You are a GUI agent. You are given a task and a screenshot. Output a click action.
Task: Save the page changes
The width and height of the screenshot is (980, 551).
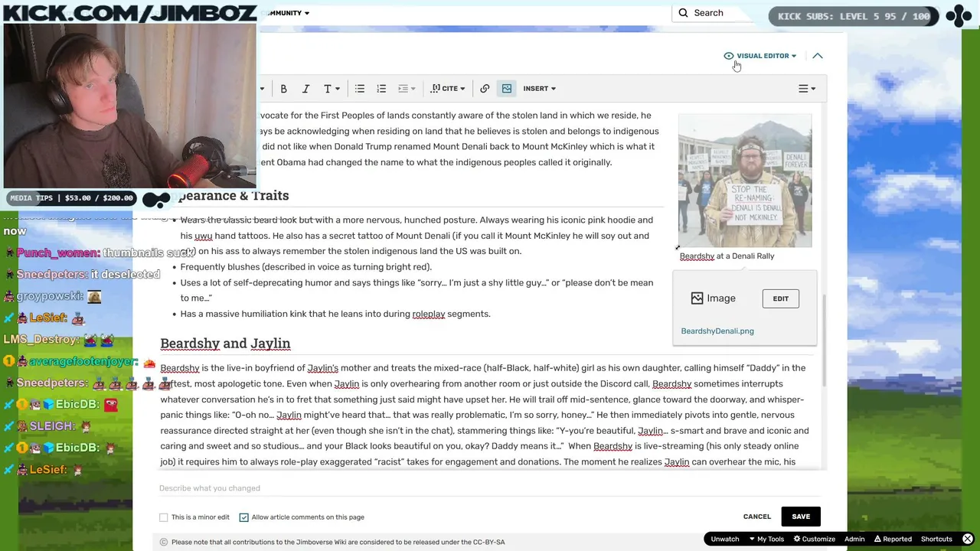(801, 517)
